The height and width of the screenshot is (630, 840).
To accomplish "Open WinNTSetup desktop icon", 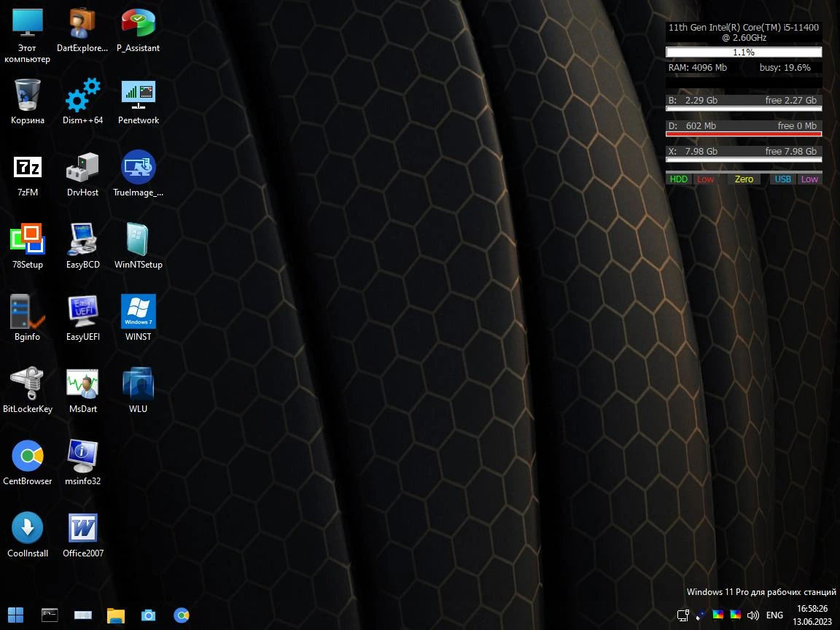I will point(139,246).
